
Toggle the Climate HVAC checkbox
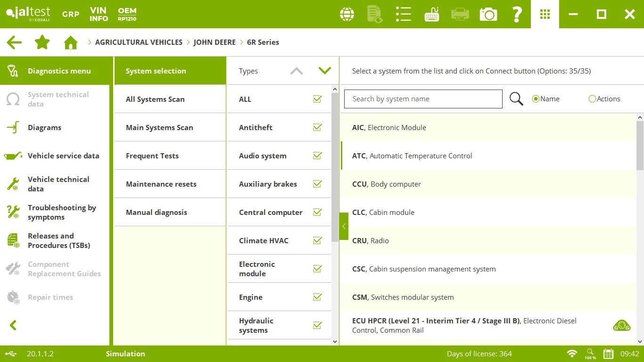[x=317, y=240]
